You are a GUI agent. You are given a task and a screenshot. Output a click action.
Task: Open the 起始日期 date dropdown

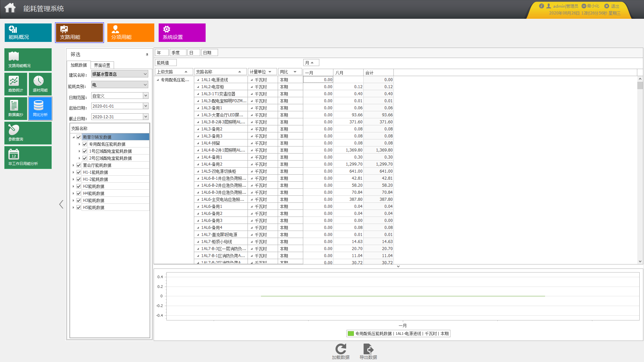coord(146,106)
